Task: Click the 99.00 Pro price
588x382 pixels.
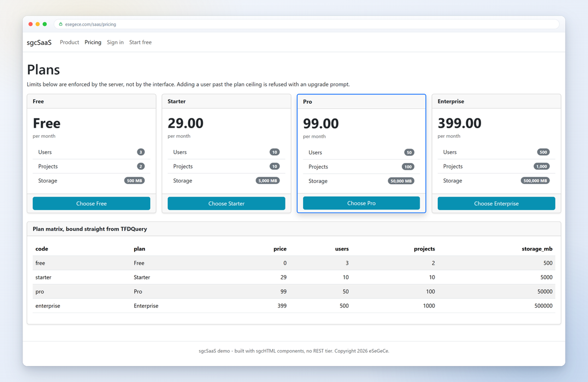Action: click(321, 123)
